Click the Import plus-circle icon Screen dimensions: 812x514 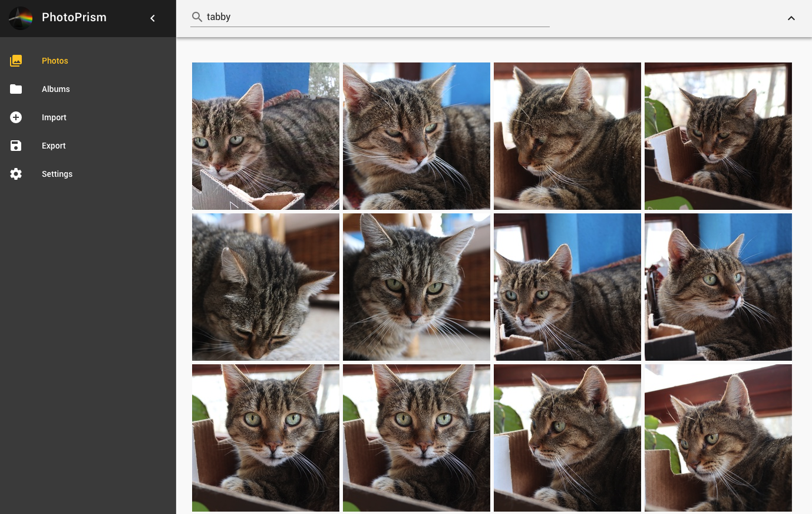(x=16, y=117)
